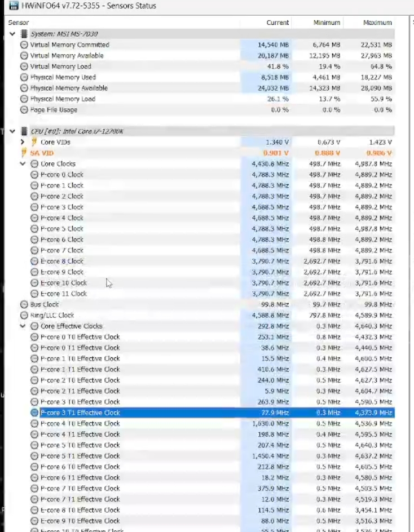Click the Physical Memory Available sensor icon
414x532 pixels.
pos(24,88)
